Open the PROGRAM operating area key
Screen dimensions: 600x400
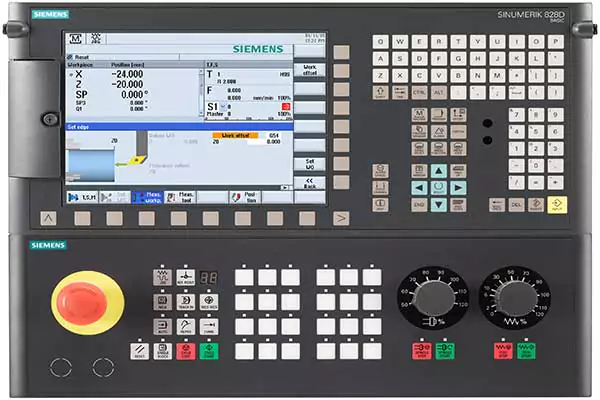[439, 114]
